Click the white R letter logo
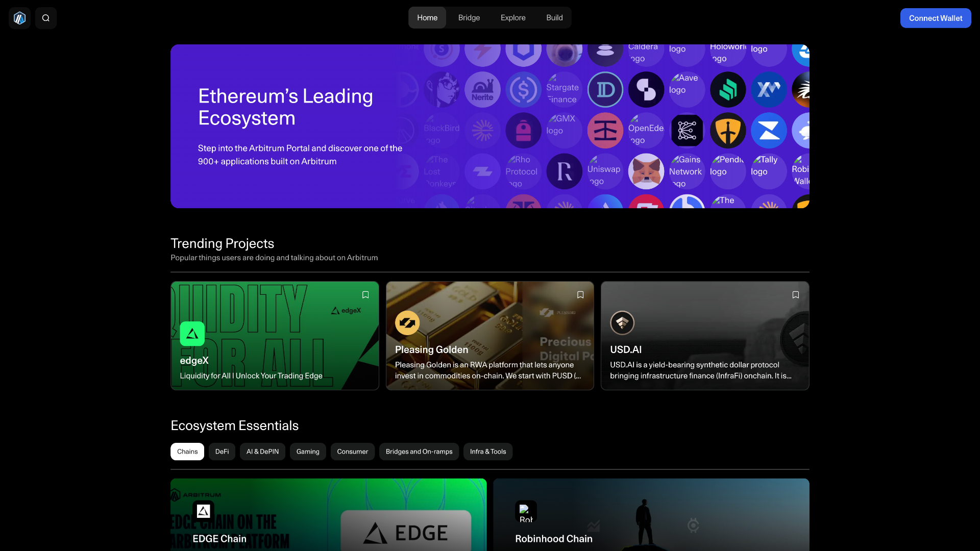 (564, 171)
